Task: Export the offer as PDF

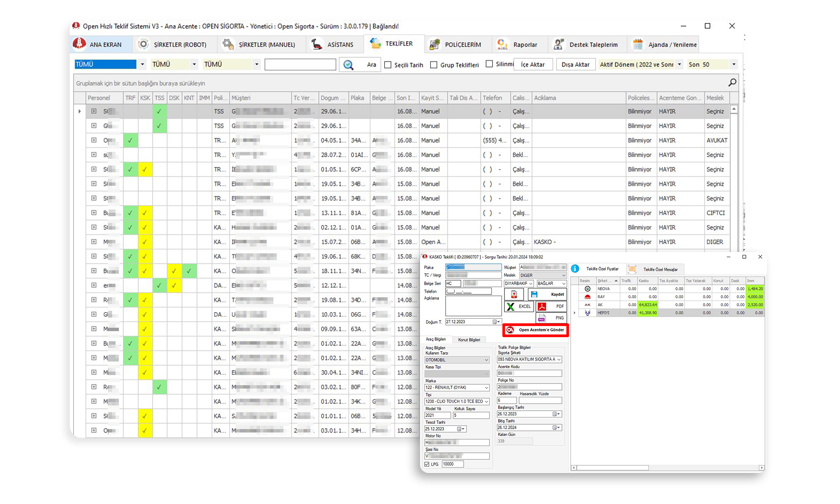Action: [x=551, y=307]
